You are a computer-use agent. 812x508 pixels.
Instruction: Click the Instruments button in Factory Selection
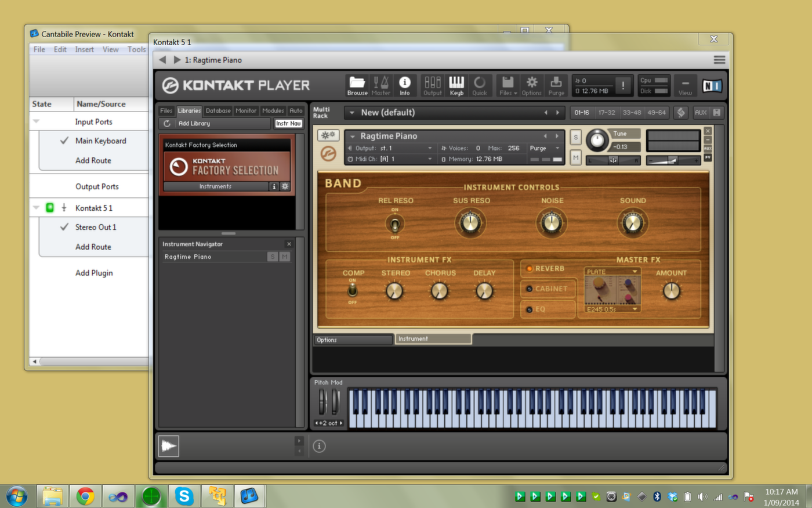tap(215, 186)
